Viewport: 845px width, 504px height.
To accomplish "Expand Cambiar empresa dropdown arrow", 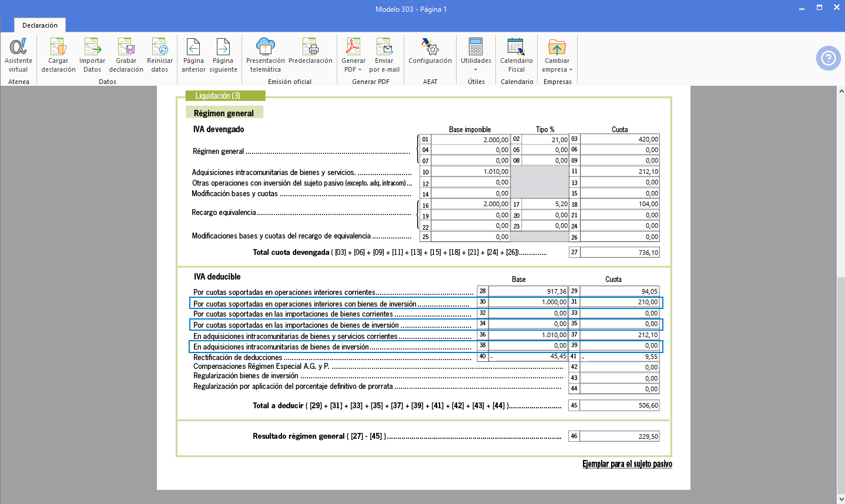I will coord(571,70).
